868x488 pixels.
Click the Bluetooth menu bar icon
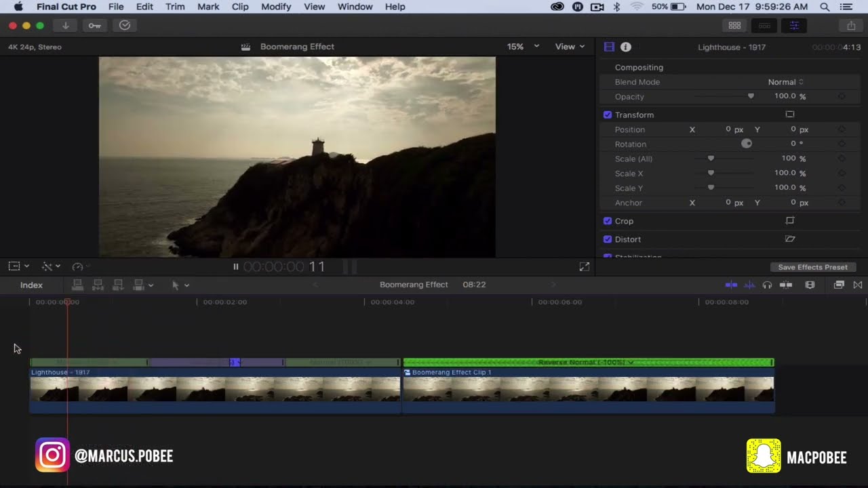pyautogui.click(x=617, y=7)
